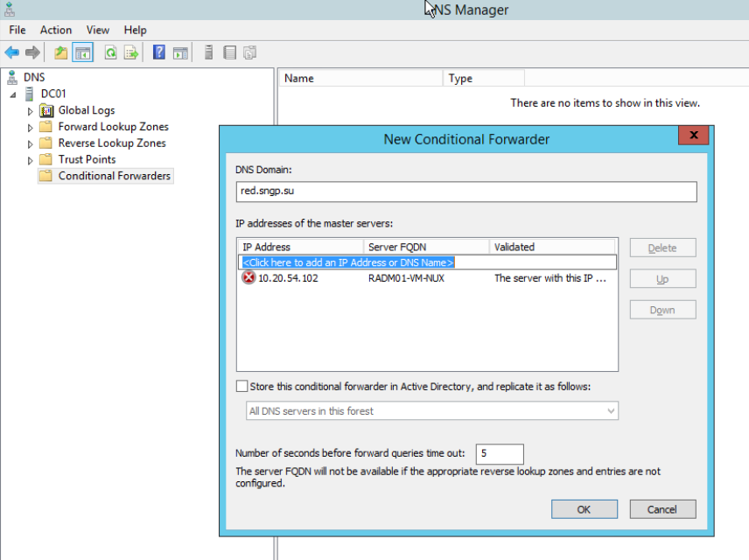The image size is (749, 560).
Task: Click the forward query timeout seconds field
Action: point(500,453)
